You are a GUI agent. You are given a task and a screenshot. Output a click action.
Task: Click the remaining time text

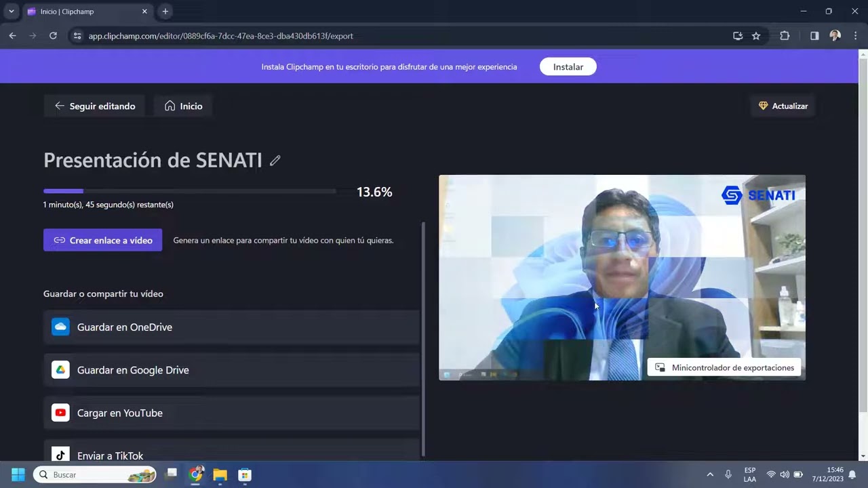click(108, 205)
